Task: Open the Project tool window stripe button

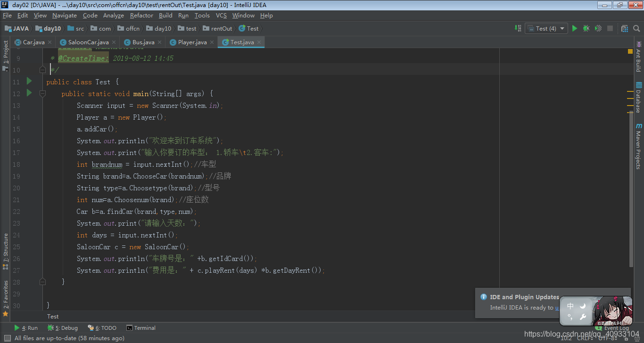Action: [x=5, y=56]
